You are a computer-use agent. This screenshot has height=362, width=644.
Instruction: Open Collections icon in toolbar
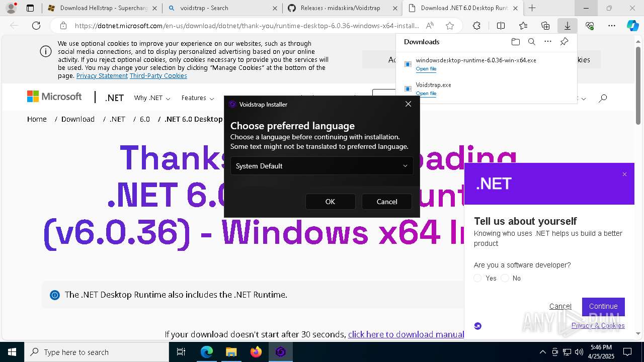point(545,26)
